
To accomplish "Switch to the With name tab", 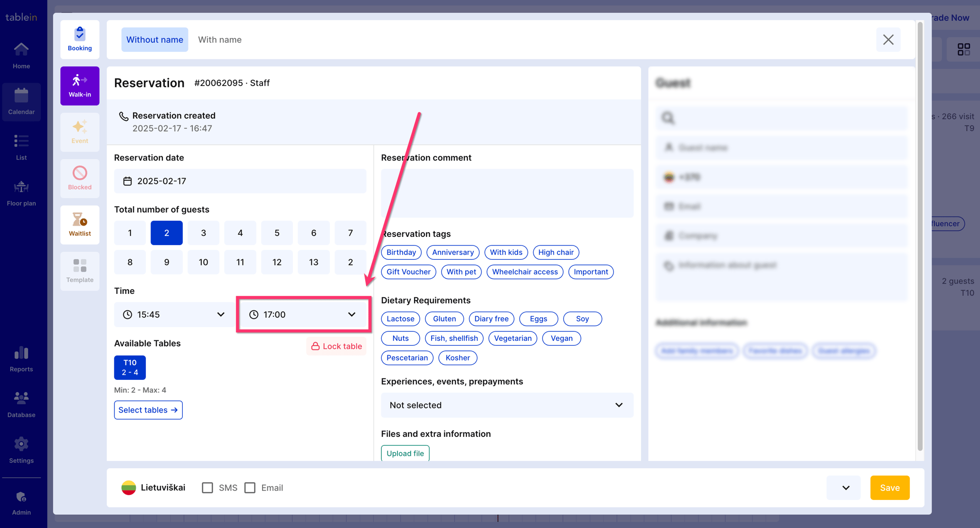I will pyautogui.click(x=219, y=39).
